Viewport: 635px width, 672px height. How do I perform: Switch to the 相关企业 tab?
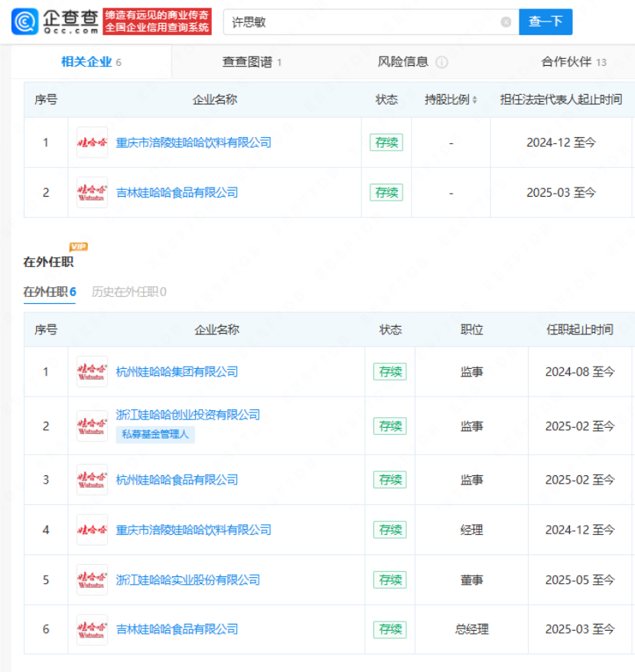click(90, 62)
